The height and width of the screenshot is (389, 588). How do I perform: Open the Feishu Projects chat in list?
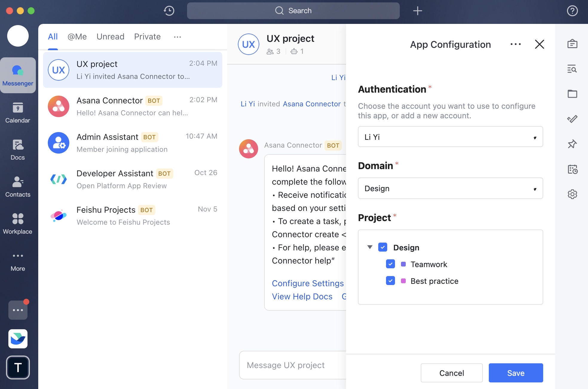(x=133, y=216)
